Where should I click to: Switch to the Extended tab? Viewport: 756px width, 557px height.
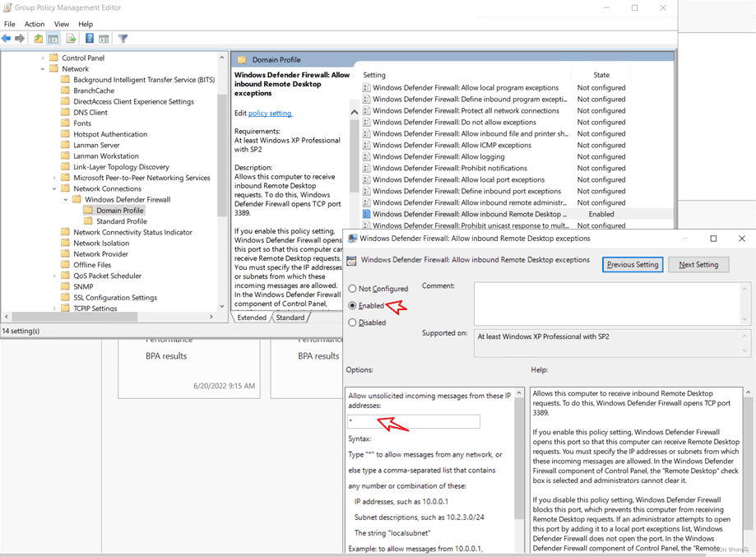point(252,318)
